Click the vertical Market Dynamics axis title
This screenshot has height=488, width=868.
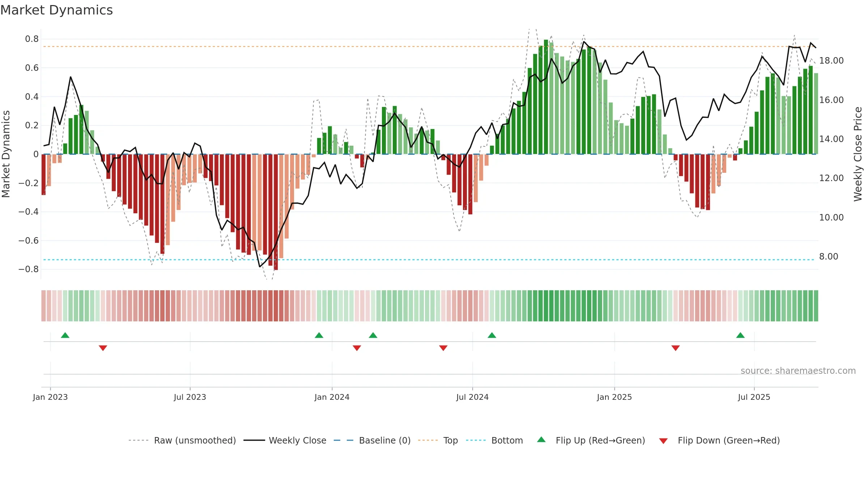pyautogui.click(x=6, y=154)
